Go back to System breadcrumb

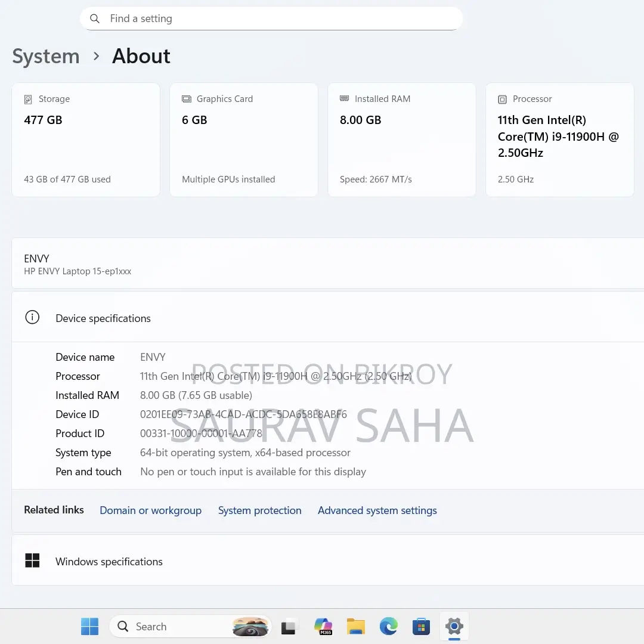click(45, 56)
